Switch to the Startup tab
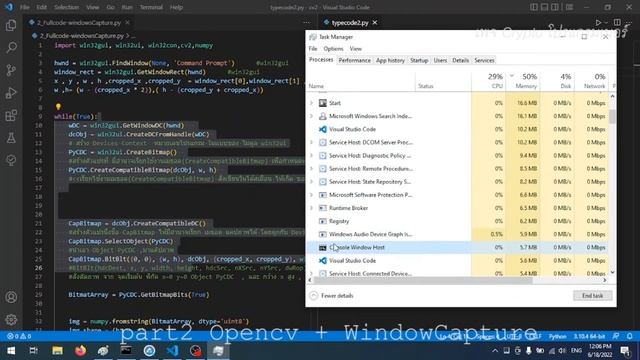This screenshot has width=640, height=360. pyautogui.click(x=419, y=60)
